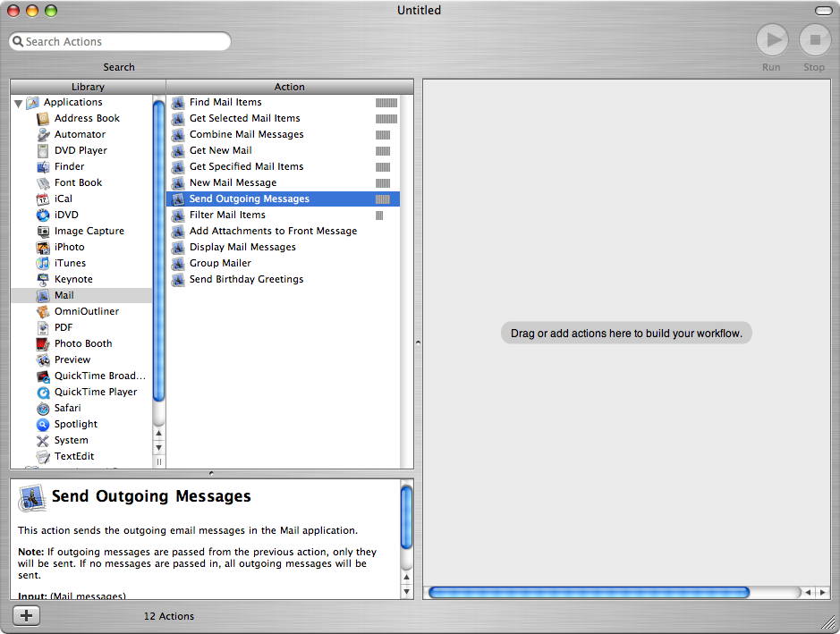Click the Library column split handle
The image size is (840, 634).
(x=158, y=462)
